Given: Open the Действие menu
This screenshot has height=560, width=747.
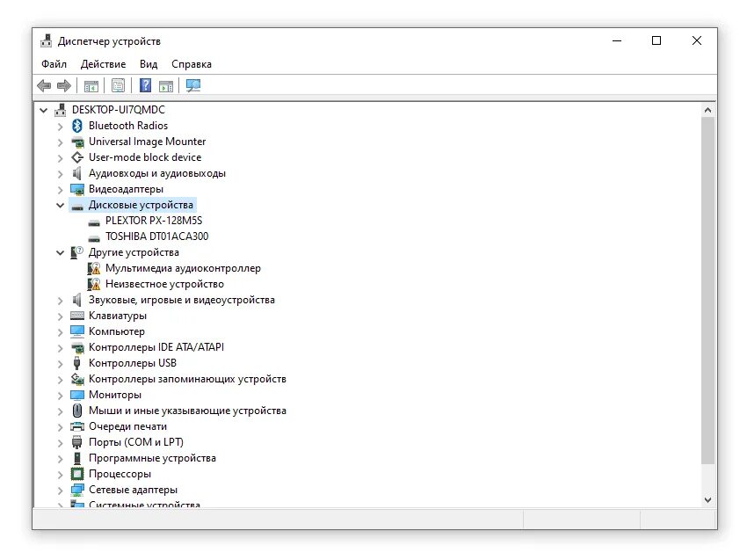Looking at the screenshot, I should (103, 64).
